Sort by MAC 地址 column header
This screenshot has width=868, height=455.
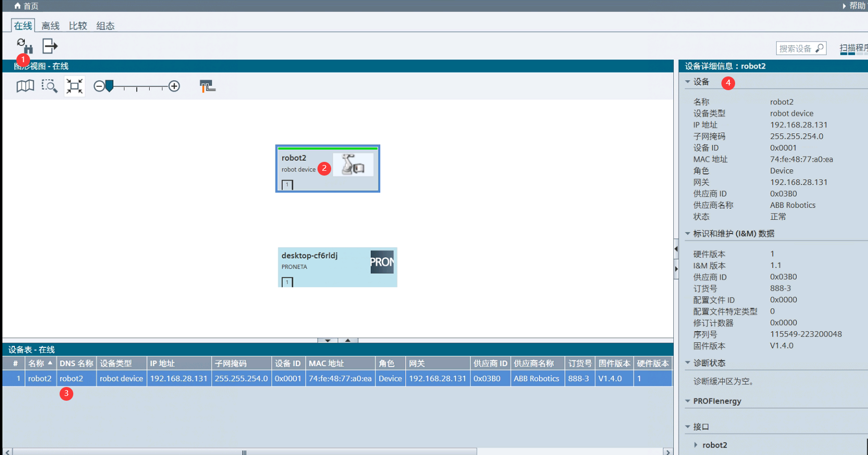pos(340,363)
